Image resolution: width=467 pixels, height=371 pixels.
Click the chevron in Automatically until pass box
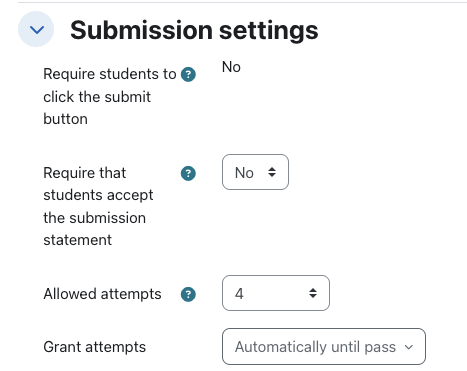point(409,347)
